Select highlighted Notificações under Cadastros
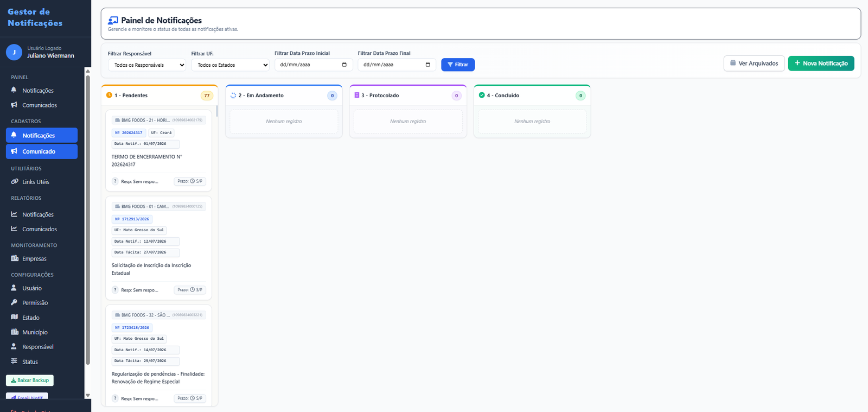The width and height of the screenshot is (868, 412). 42,136
